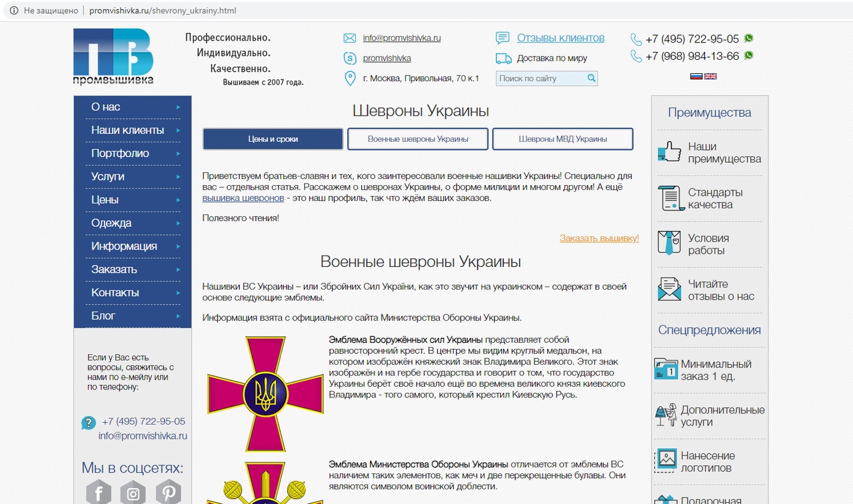Click the speech bubble reviews icon
853x504 pixels.
pos(503,38)
